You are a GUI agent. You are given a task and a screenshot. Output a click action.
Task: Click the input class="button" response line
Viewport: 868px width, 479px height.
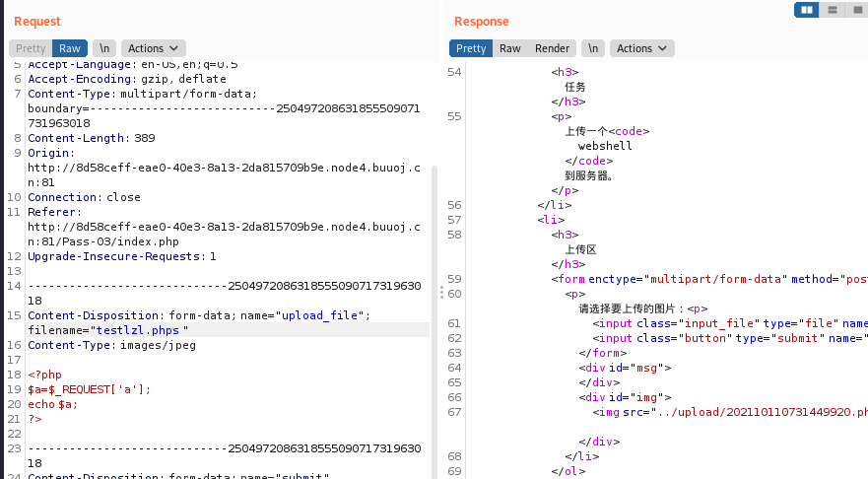[730, 338]
